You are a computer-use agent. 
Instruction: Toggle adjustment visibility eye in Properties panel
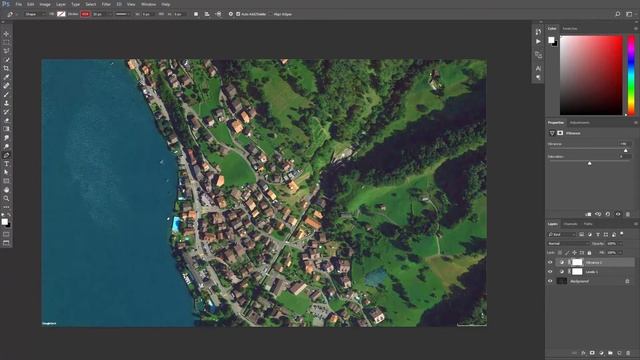(x=618, y=214)
